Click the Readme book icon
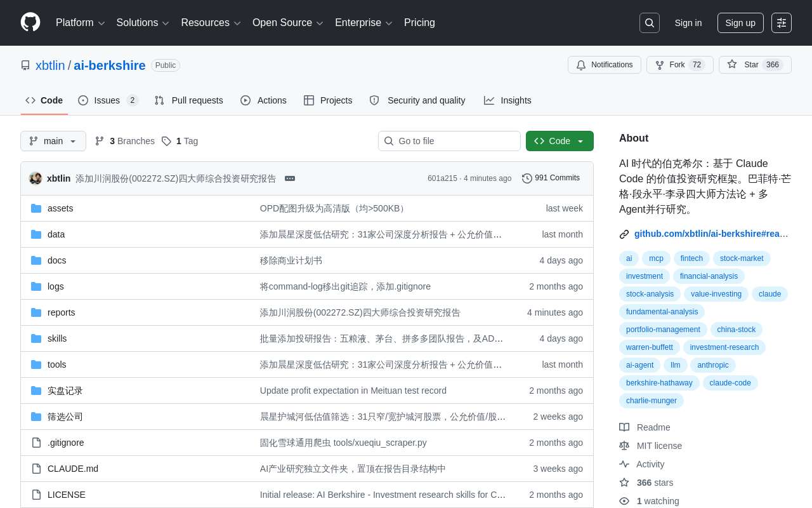 624,427
